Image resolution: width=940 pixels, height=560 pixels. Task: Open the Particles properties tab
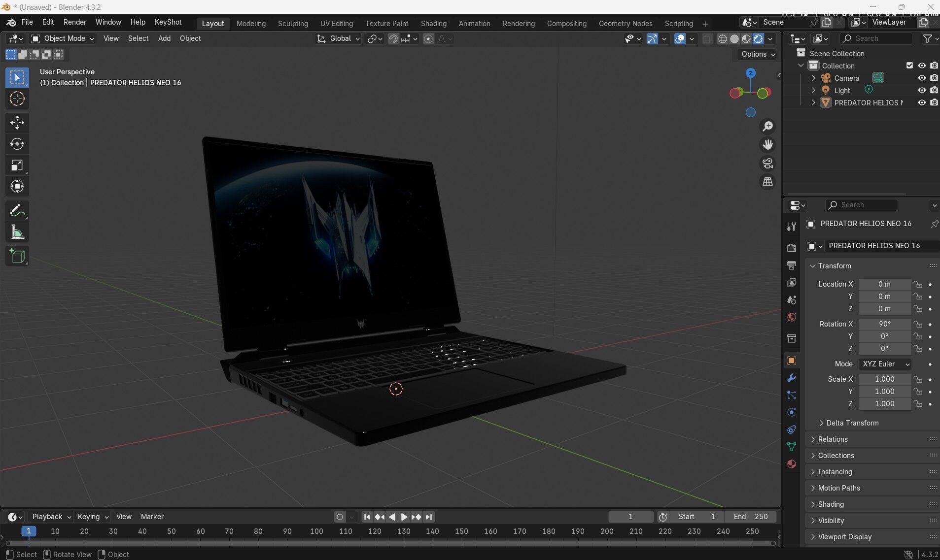tap(792, 395)
